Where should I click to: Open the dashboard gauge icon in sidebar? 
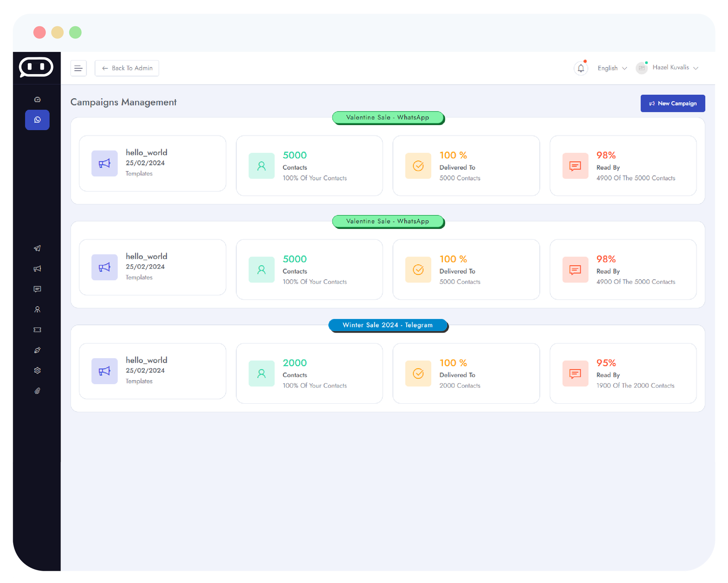pyautogui.click(x=37, y=100)
